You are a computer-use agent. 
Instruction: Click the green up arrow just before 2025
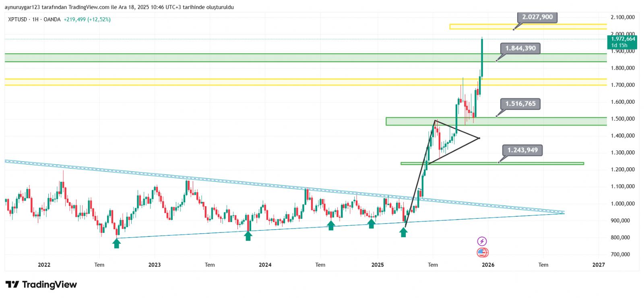tap(371, 224)
